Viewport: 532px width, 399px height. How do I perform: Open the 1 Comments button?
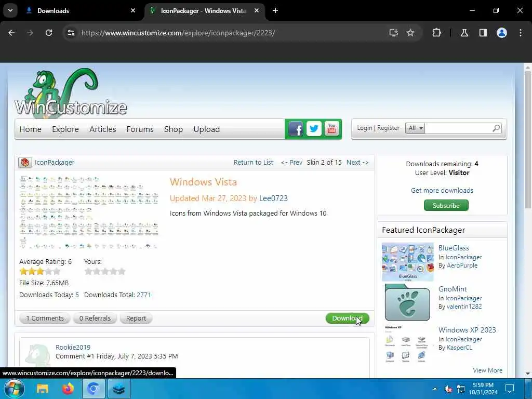point(45,318)
